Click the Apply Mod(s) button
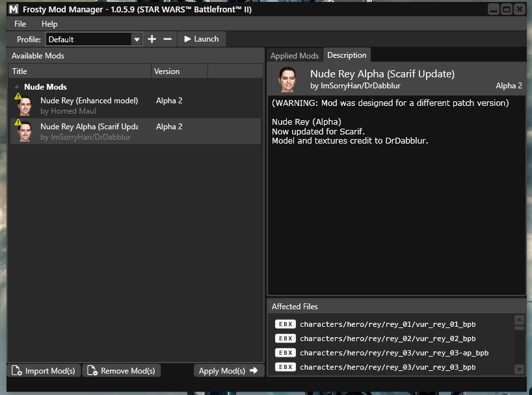 point(229,370)
